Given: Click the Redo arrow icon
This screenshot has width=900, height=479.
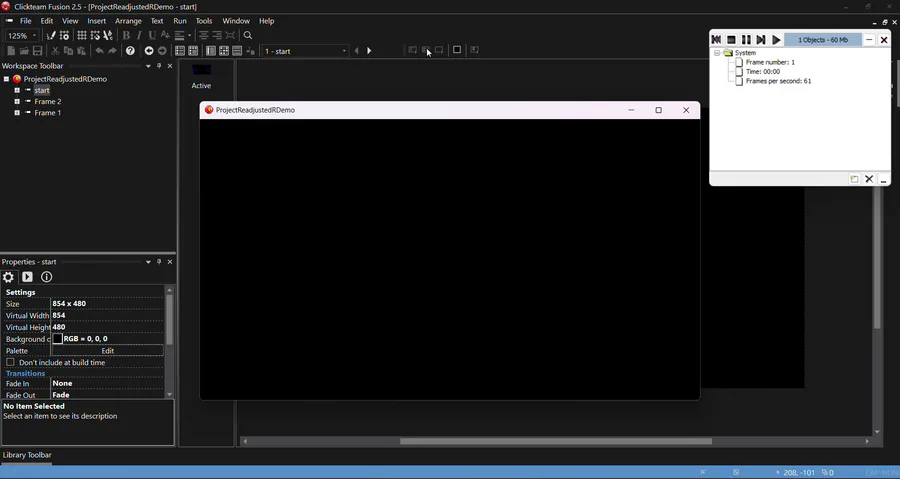Looking at the screenshot, I should click(x=112, y=51).
